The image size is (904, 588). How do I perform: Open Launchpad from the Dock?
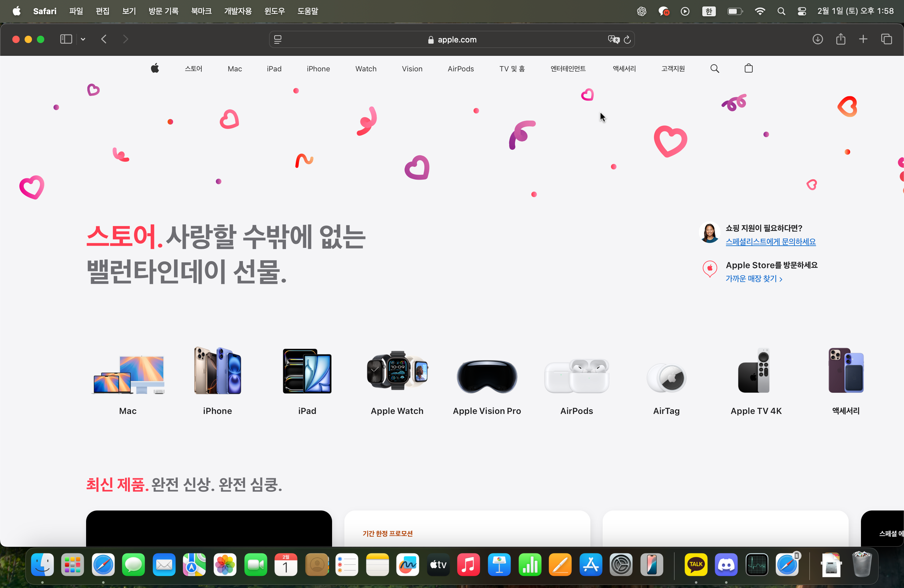[x=73, y=564]
